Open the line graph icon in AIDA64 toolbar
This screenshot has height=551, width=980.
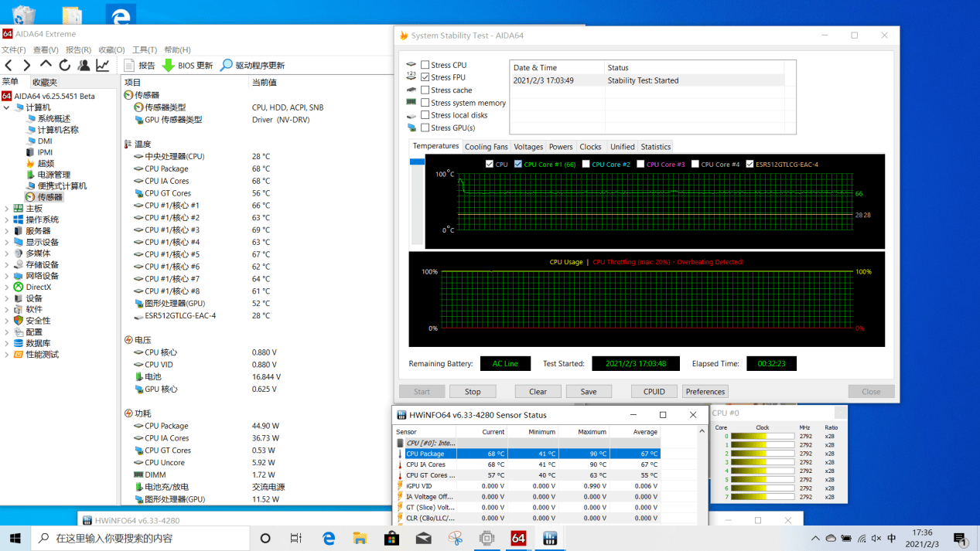click(x=102, y=66)
